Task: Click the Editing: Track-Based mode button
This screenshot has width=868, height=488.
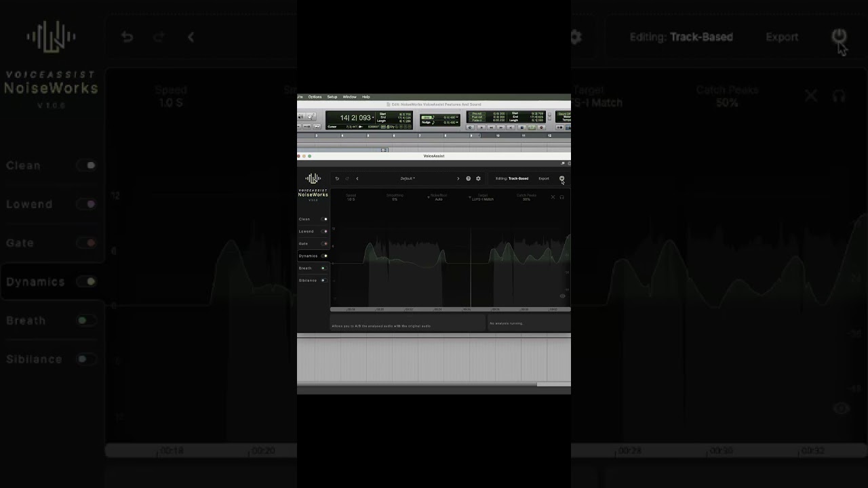Action: [x=512, y=179]
